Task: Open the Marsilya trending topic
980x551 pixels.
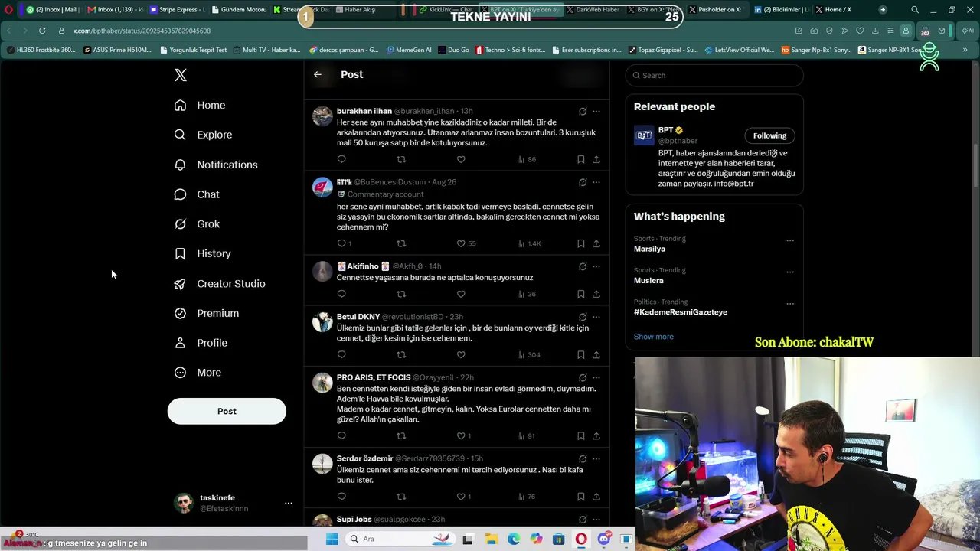Action: [649, 249]
